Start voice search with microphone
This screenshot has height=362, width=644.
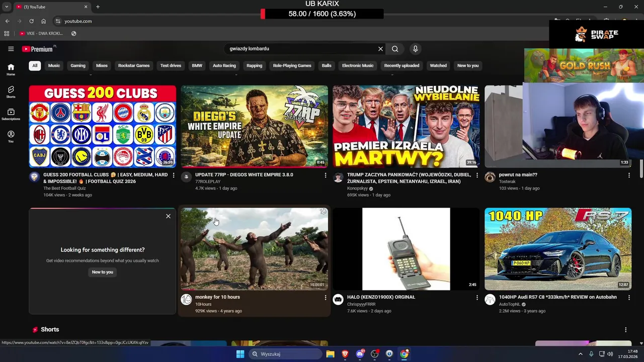tap(415, 49)
